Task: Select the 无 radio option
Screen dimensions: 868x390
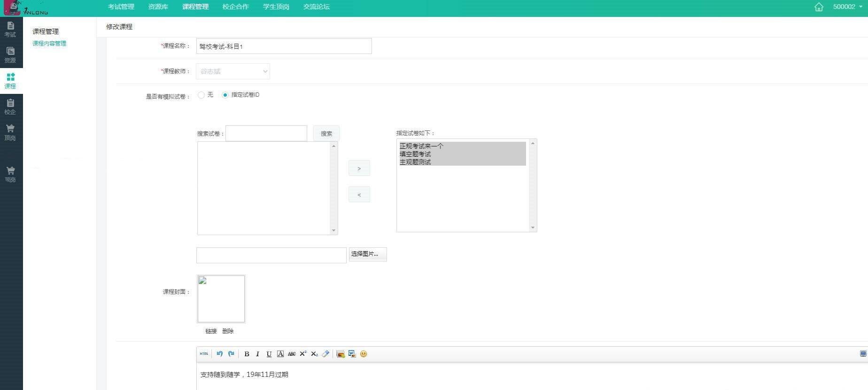Action: tap(201, 95)
